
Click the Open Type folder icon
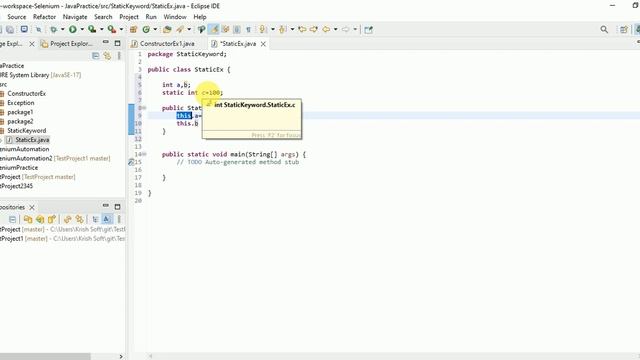[x=167, y=29]
